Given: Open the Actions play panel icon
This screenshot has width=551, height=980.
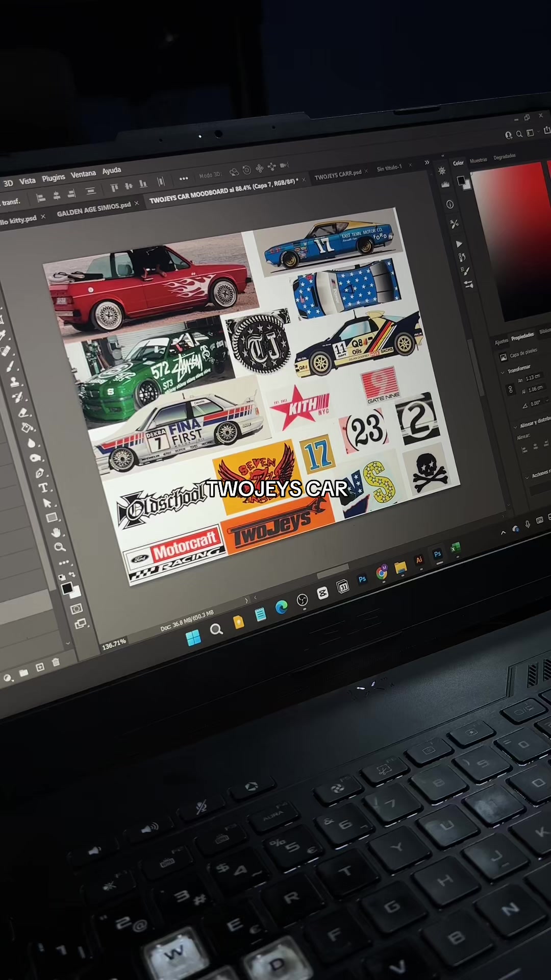Looking at the screenshot, I should [459, 244].
